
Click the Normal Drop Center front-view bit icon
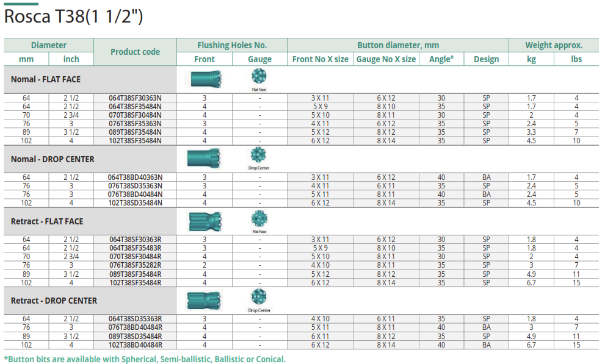pos(258,155)
